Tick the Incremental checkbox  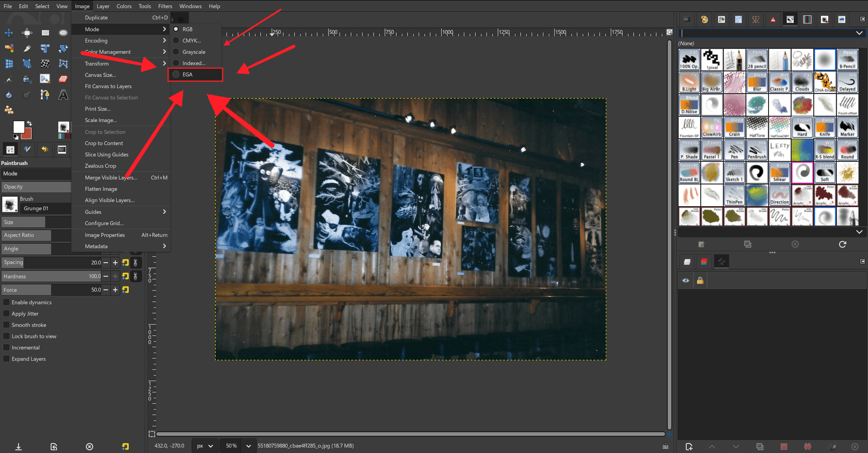click(6, 348)
